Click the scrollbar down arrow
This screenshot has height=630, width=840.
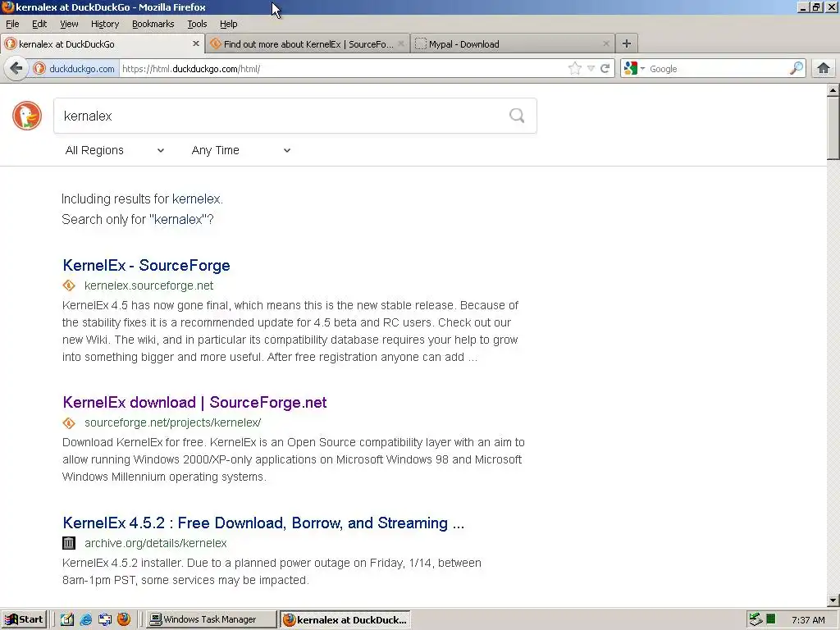pyautogui.click(x=833, y=600)
